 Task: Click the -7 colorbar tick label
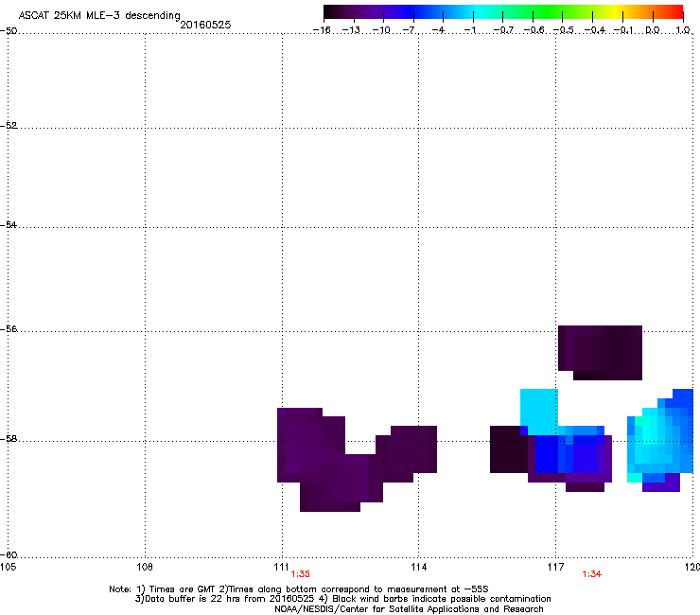pyautogui.click(x=410, y=30)
